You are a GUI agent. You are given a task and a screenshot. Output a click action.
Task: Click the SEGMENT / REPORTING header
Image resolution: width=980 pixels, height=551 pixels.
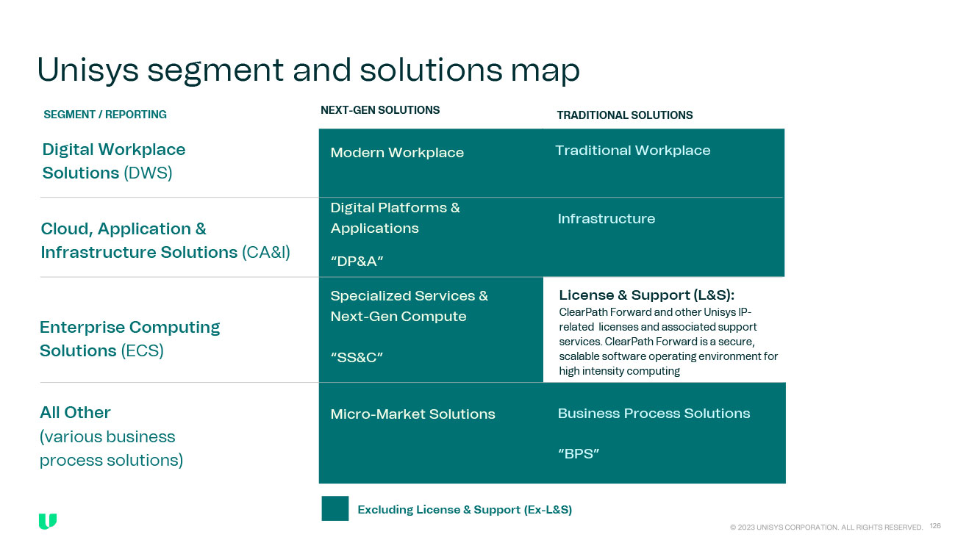(105, 115)
